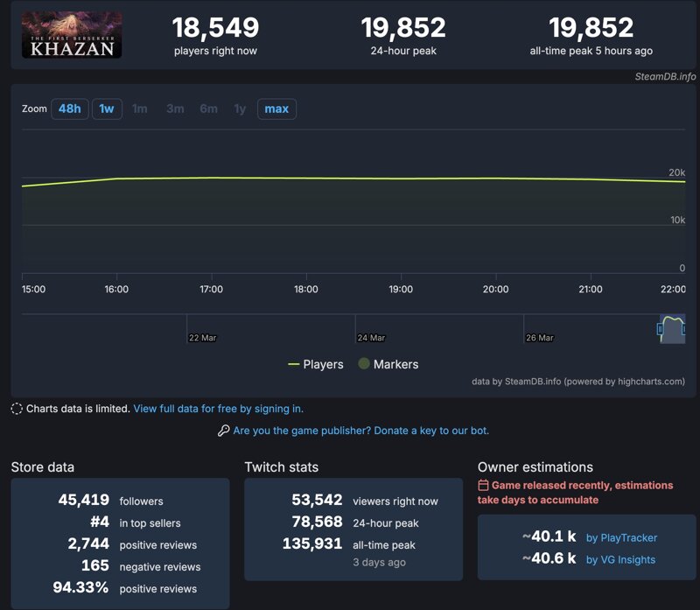Click the '10k' y-axis label
The image size is (700, 610).
[677, 220]
